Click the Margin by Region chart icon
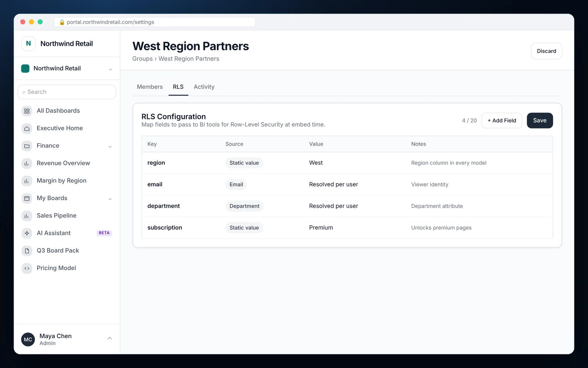 click(27, 181)
